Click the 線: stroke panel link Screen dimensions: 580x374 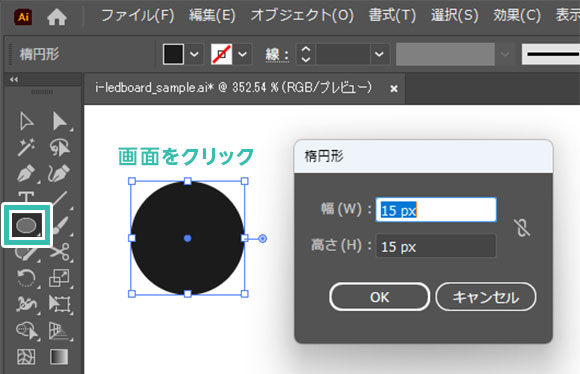(x=277, y=55)
